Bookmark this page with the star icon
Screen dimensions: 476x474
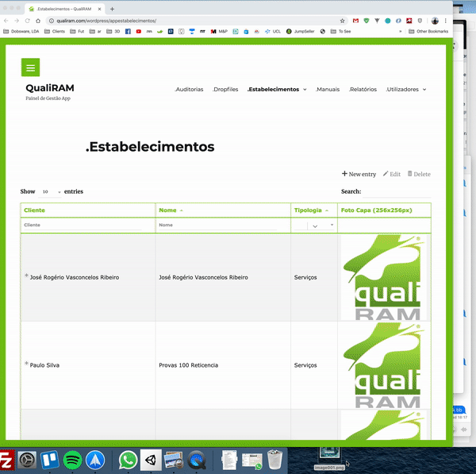[x=342, y=21]
